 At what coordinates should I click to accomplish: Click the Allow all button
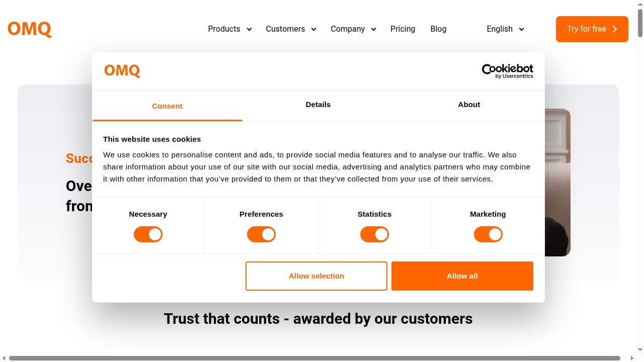[x=462, y=276]
